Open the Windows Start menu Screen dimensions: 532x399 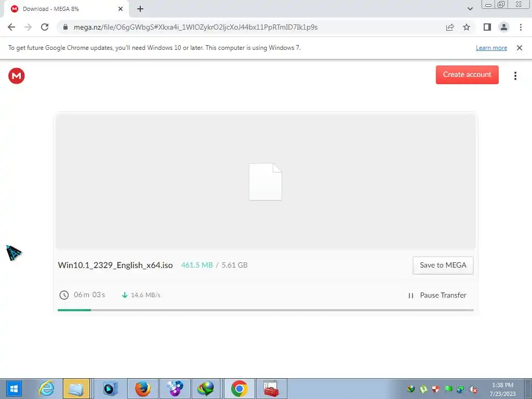(x=14, y=389)
